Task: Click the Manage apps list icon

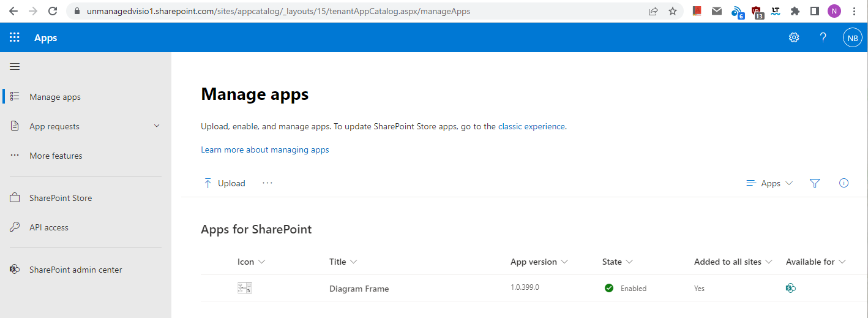Action: [x=15, y=97]
